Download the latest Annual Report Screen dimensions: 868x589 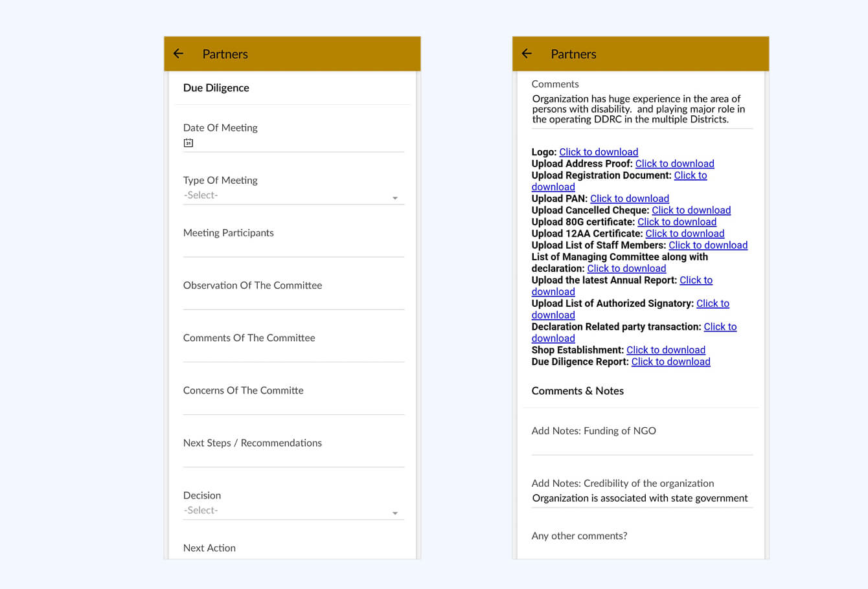tap(696, 280)
